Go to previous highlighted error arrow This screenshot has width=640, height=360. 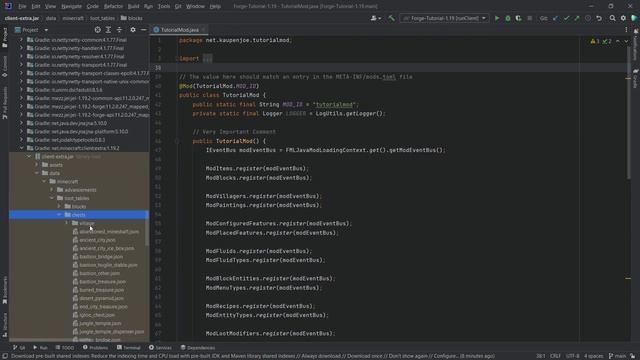click(x=618, y=41)
